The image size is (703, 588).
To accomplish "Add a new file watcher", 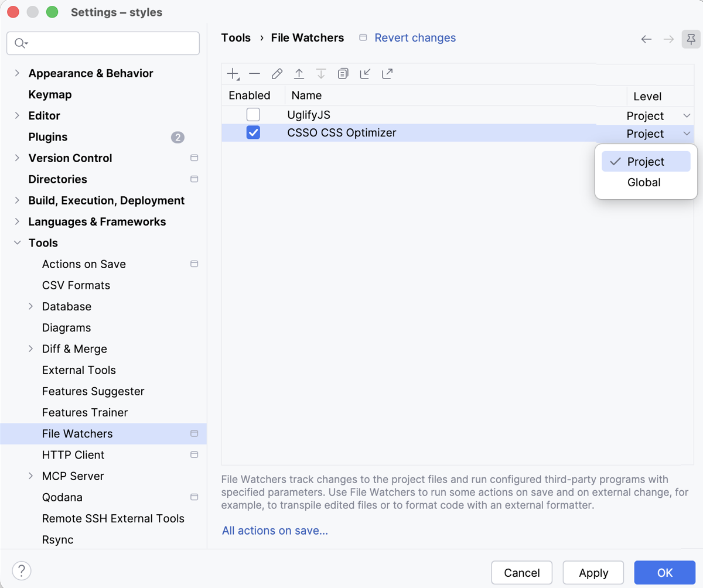I will (x=233, y=74).
